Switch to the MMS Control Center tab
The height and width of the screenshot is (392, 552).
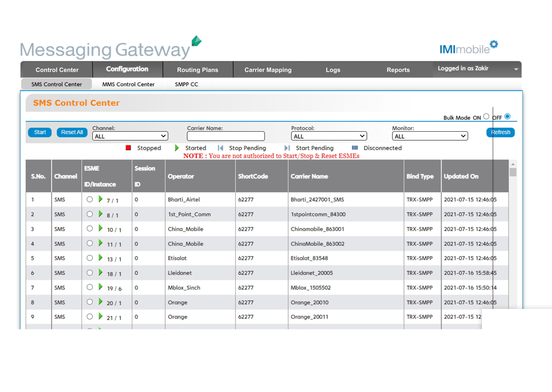(x=128, y=84)
